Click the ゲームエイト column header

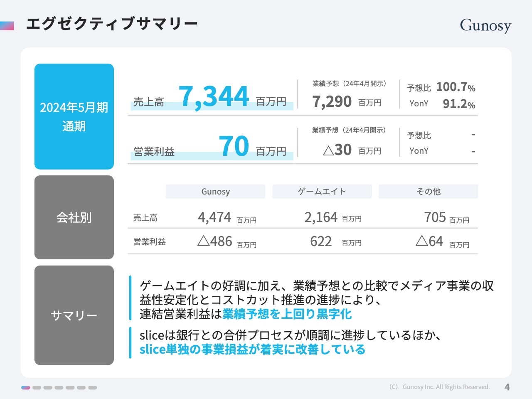[322, 192]
